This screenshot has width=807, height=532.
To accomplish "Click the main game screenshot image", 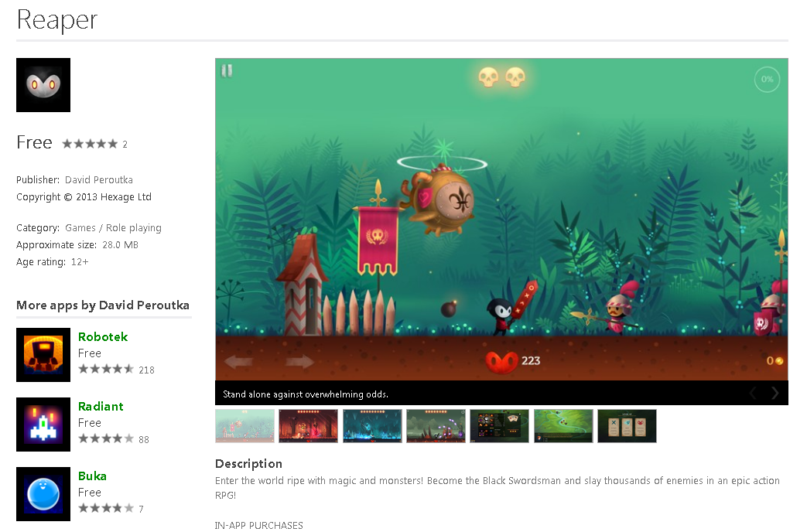I will (502, 220).
